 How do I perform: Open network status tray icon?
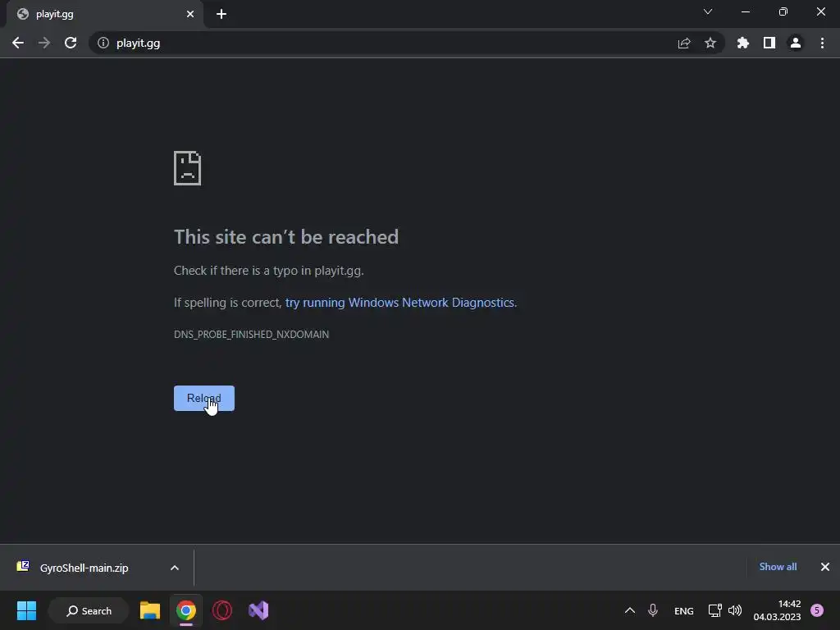[x=714, y=610]
